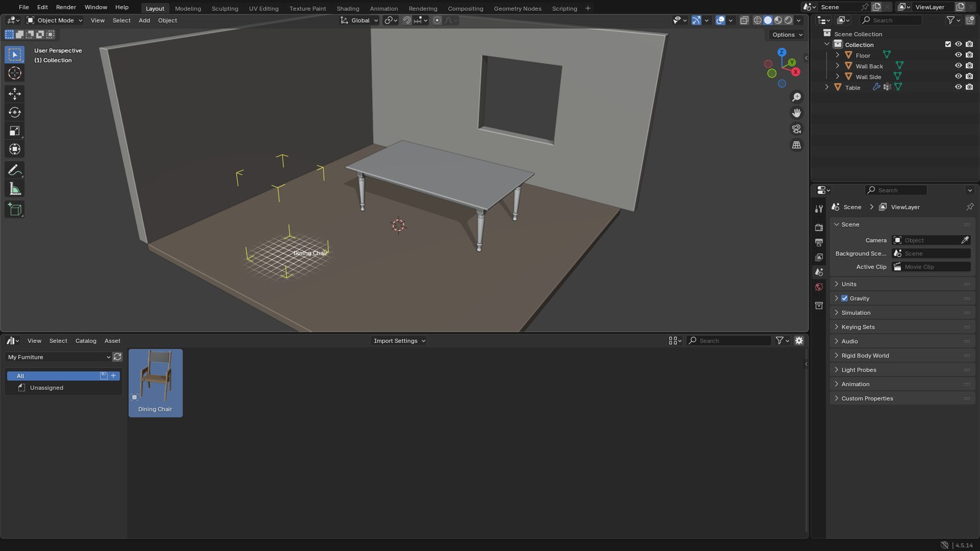Open the World properties tab icon
The height and width of the screenshot is (551, 980).
[819, 287]
